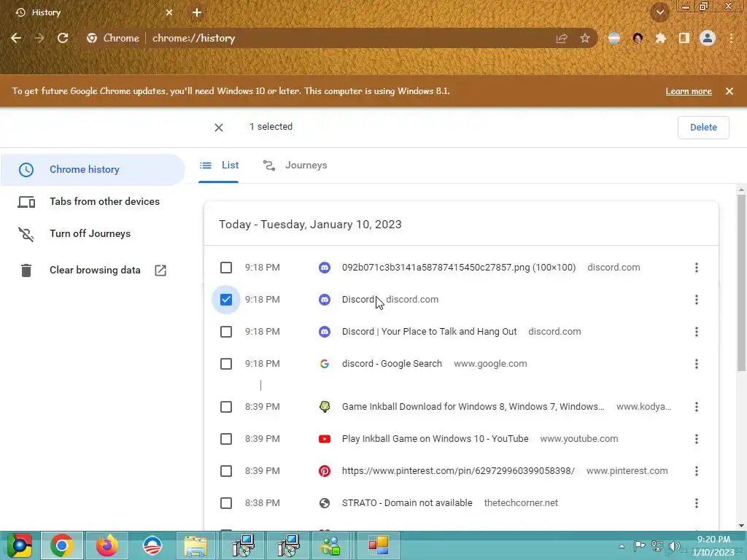The height and width of the screenshot is (560, 747).
Task: Open actions menu for the png discord entry
Action: [697, 268]
